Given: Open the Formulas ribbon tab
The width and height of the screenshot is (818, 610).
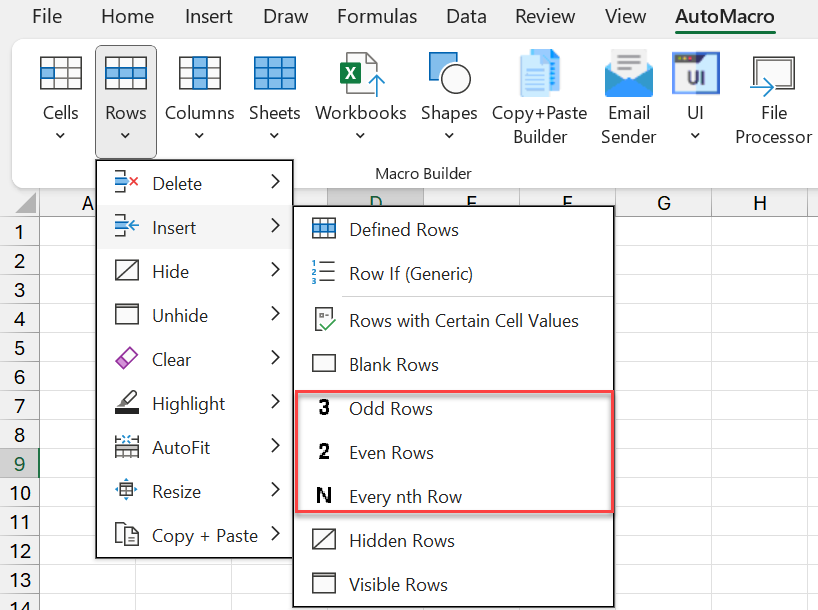Looking at the screenshot, I should pyautogui.click(x=377, y=16).
